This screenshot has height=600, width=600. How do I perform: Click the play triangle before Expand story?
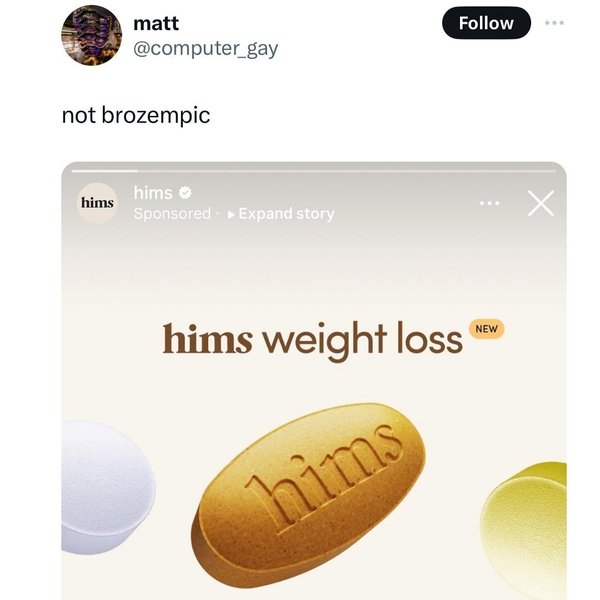(231, 214)
